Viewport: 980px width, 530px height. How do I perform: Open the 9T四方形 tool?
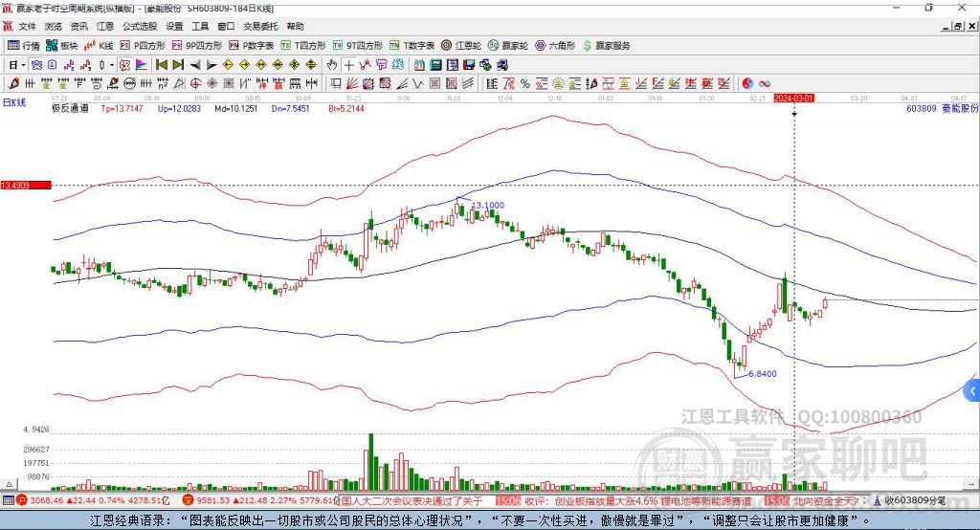[x=358, y=46]
